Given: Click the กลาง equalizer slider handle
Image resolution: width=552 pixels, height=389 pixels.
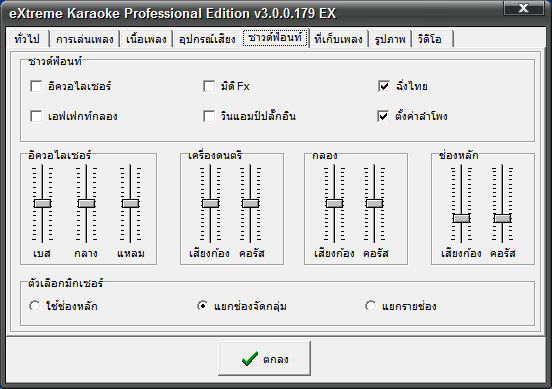Looking at the screenshot, I should (87, 203).
